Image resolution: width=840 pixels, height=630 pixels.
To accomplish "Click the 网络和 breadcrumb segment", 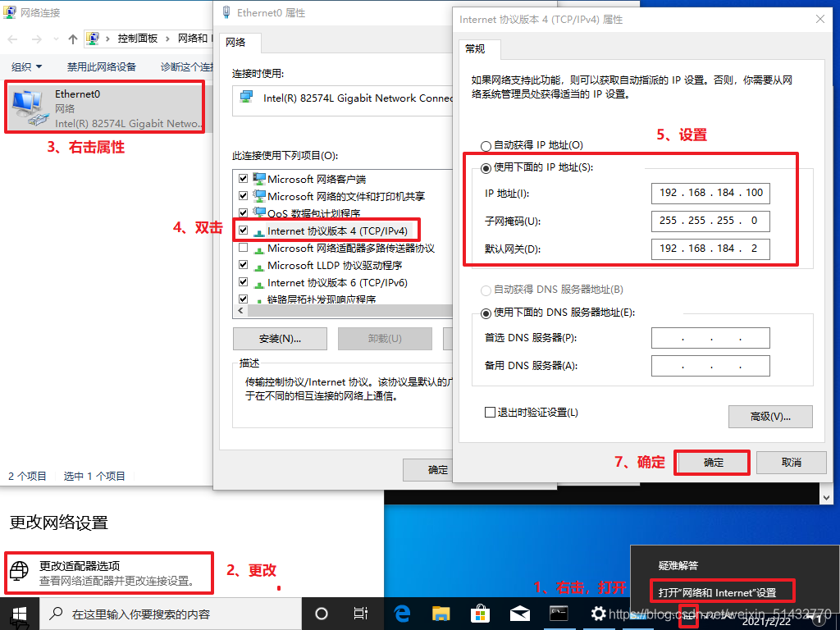I will click(192, 39).
